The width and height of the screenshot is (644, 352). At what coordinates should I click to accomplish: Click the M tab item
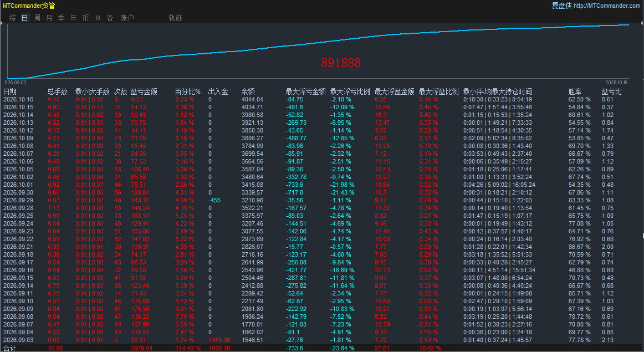[x=98, y=18]
